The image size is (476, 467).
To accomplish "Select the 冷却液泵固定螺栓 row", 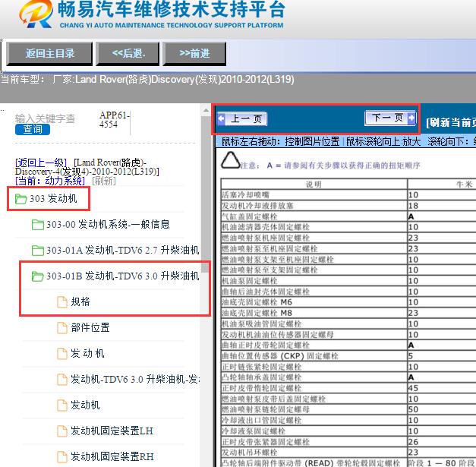I will pos(348,431).
